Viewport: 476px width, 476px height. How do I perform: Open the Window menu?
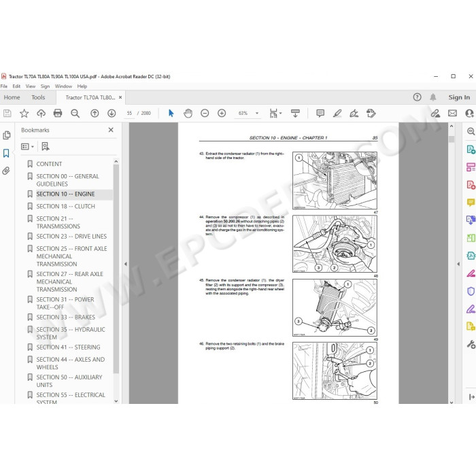pyautogui.click(x=63, y=86)
